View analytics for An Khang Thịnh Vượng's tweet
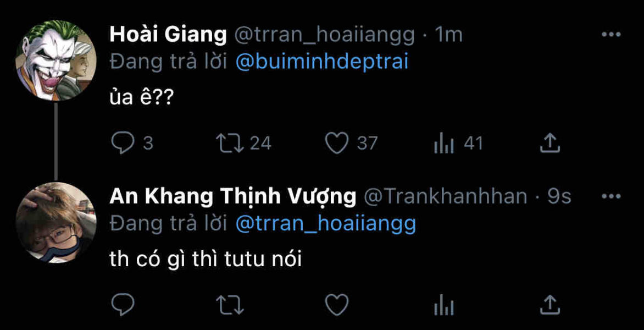The image size is (644, 330). (x=444, y=305)
